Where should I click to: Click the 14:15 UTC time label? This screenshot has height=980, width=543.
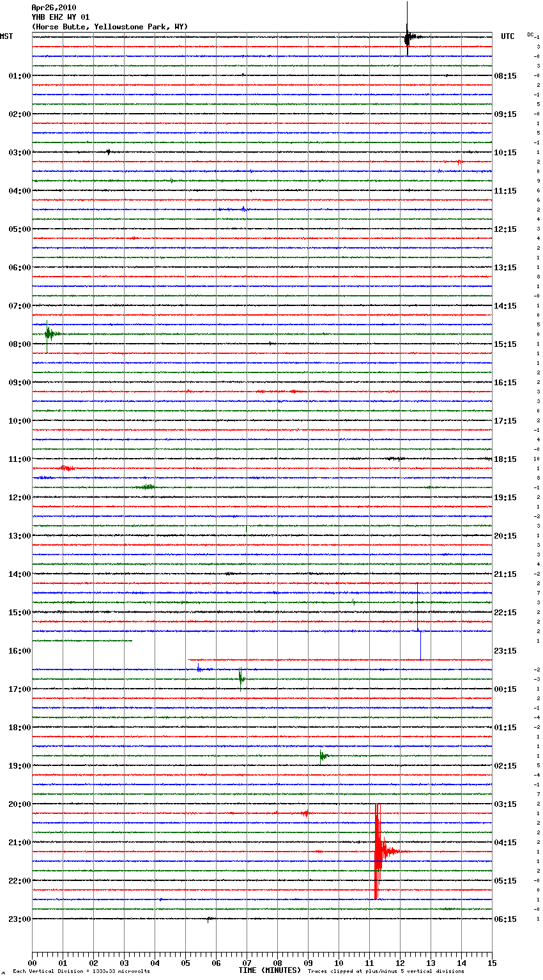505,306
